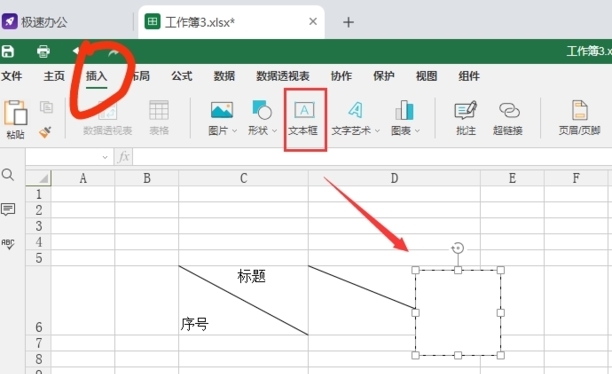
Task: Switch to the Insert (插入) tab
Action: (96, 76)
